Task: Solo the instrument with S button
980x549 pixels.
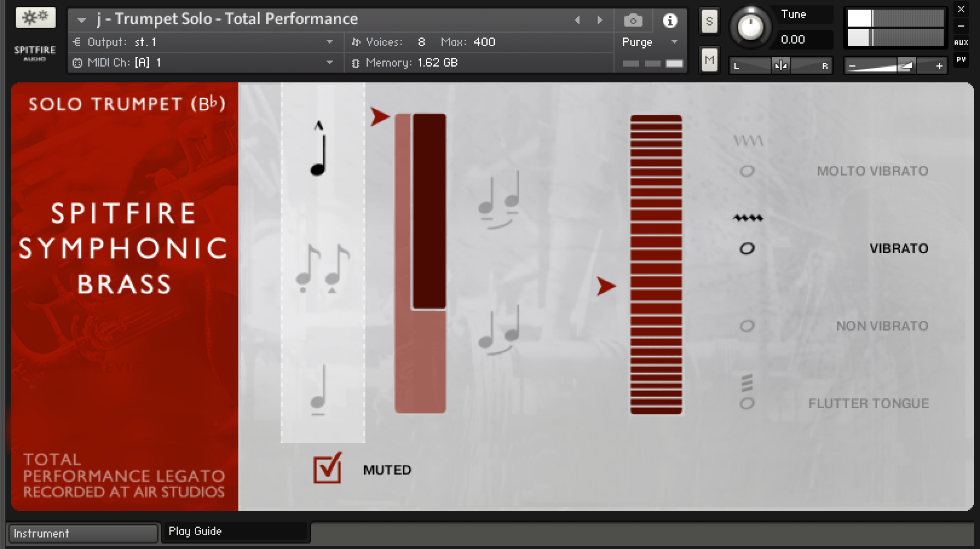Action: tap(709, 22)
